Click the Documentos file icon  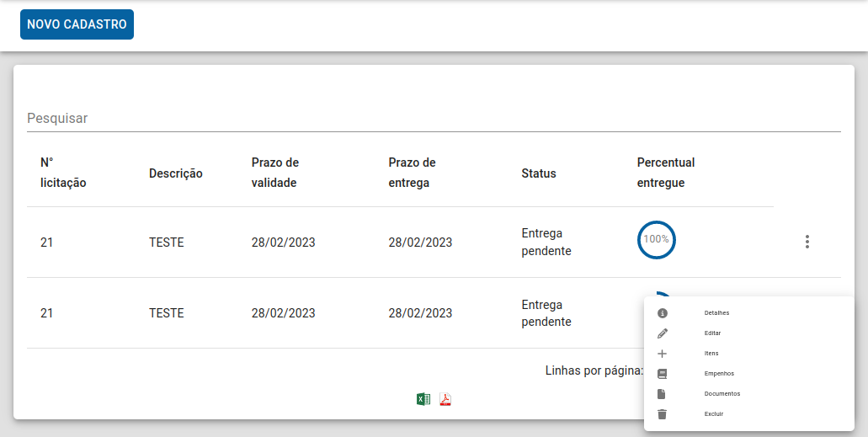[x=662, y=394]
